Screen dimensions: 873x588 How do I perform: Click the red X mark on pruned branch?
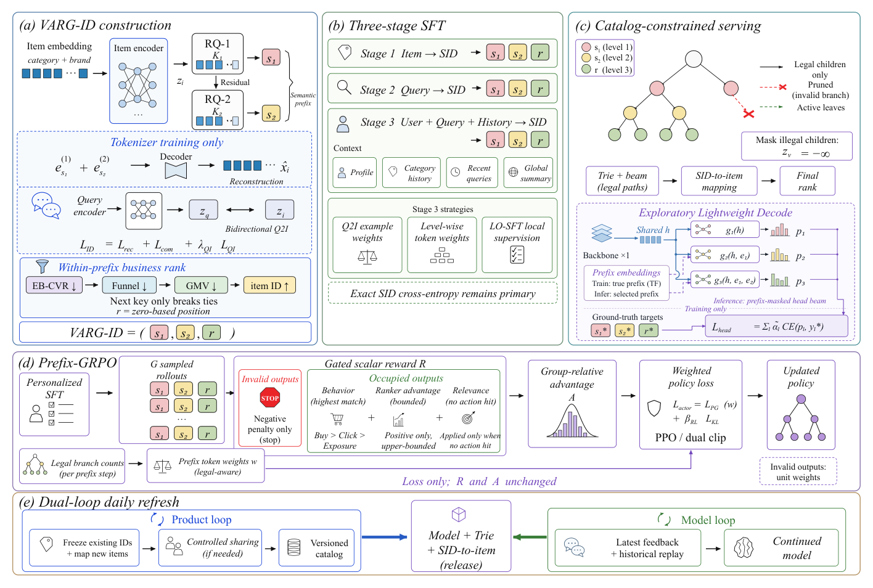click(748, 113)
